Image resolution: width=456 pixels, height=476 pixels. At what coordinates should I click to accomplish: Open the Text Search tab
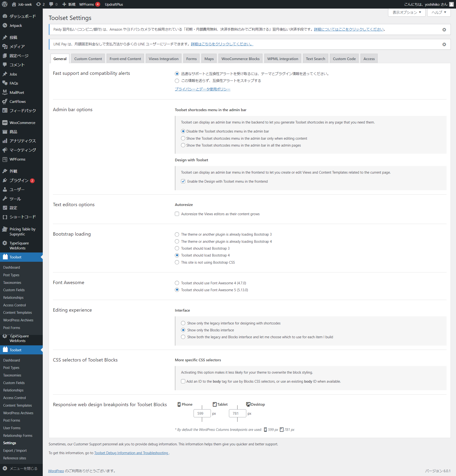coord(315,58)
